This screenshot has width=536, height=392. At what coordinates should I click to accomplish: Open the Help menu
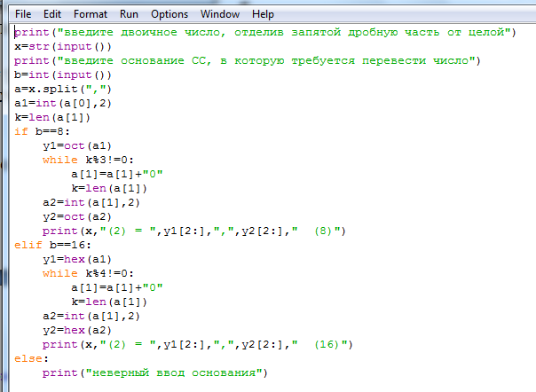point(263,15)
